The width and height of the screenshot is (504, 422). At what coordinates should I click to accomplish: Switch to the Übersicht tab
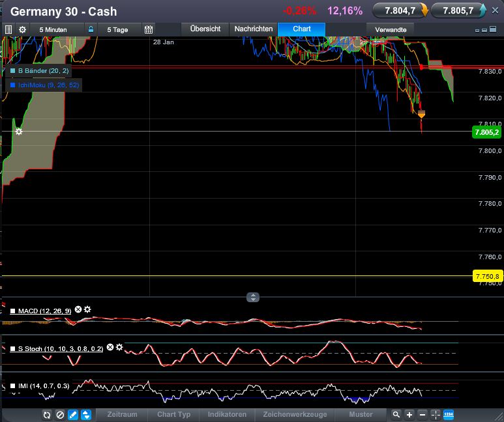[205, 29]
